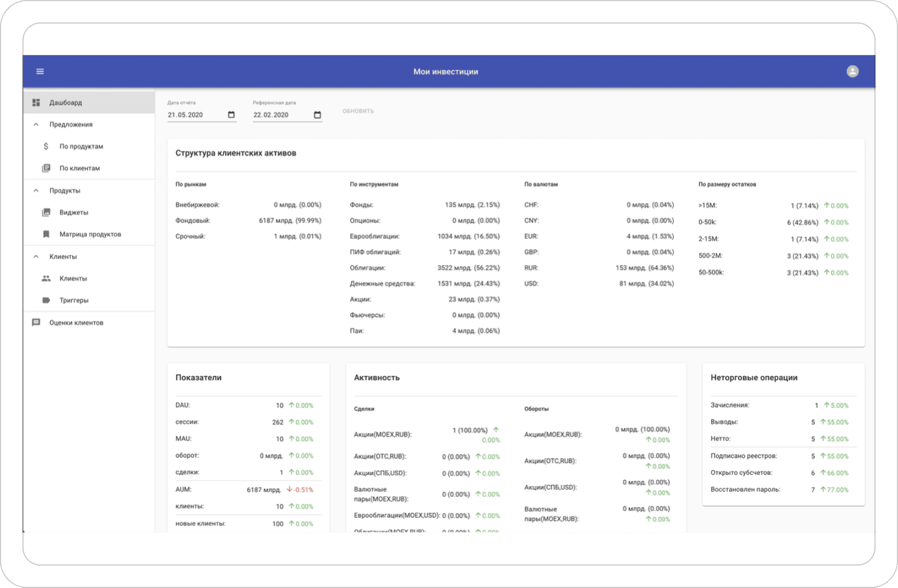The image size is (898, 588).
Task: Click the Структура клиентских активов heading
Action: 236,153
